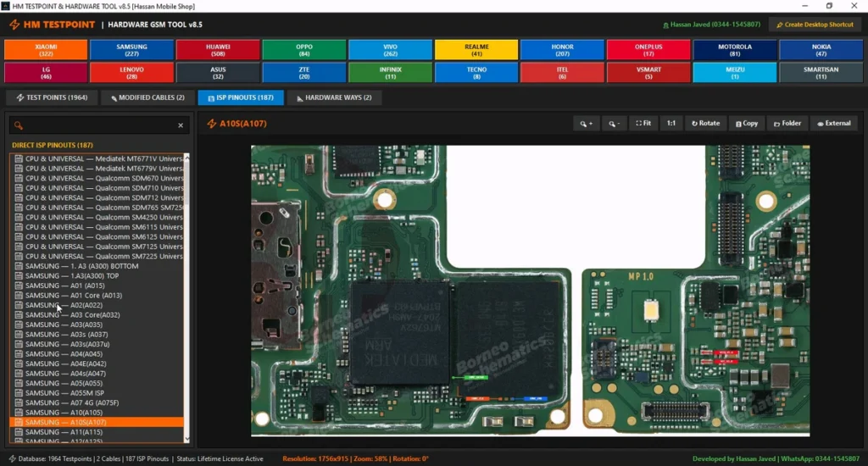Open SAMSUNG A07 4G (A075F) pinout
868x466 pixels.
click(x=97, y=403)
